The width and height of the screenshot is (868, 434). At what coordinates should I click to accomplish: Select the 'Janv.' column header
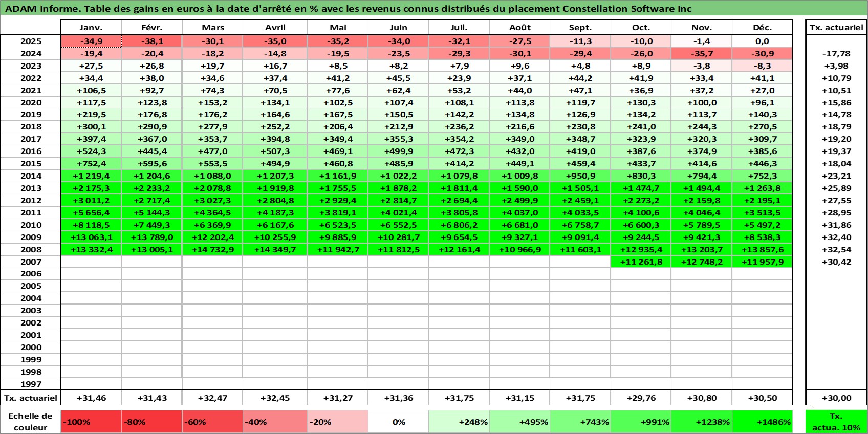91,28
